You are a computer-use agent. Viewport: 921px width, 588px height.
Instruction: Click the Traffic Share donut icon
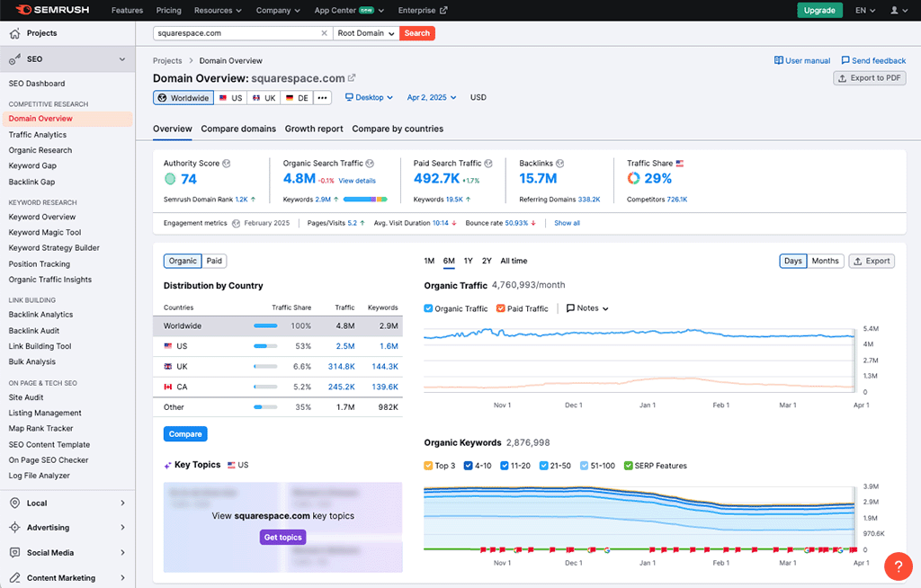pyautogui.click(x=633, y=179)
